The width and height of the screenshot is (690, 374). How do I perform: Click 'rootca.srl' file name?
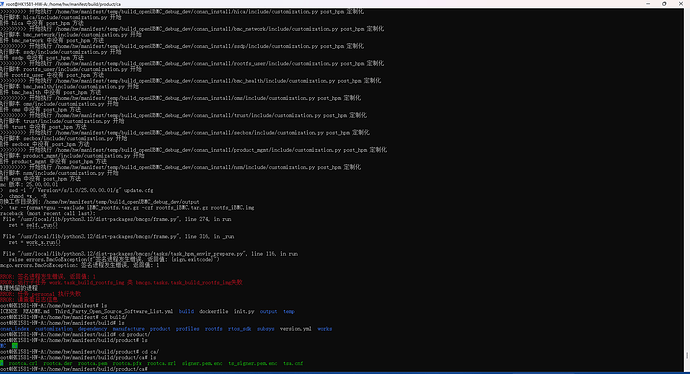[x=161, y=363]
